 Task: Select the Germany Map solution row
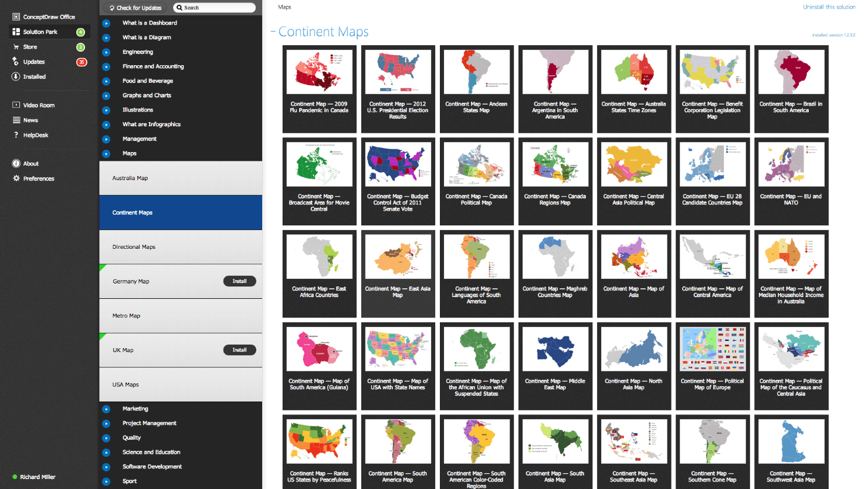coord(181,281)
